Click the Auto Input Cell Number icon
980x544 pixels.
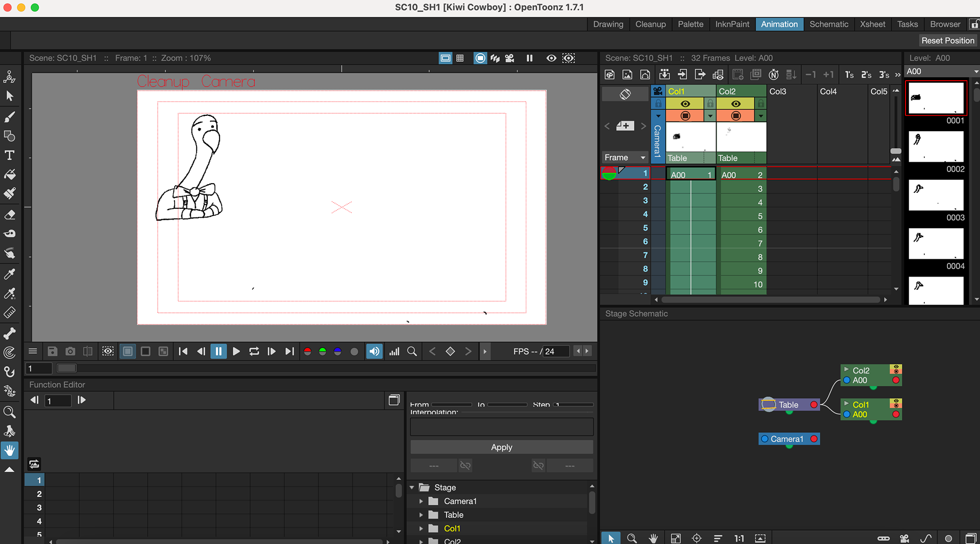(774, 75)
